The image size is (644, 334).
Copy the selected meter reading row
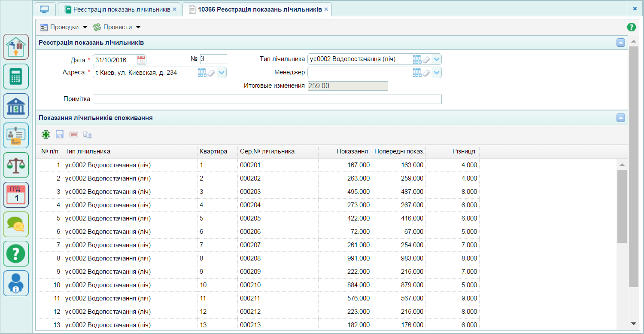pyautogui.click(x=88, y=135)
